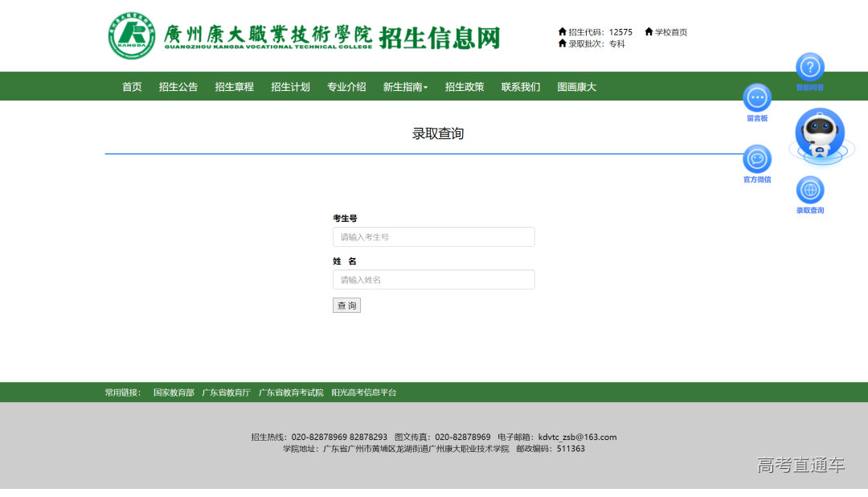Open the 首页 menu item
This screenshot has height=497, width=868.
[131, 86]
